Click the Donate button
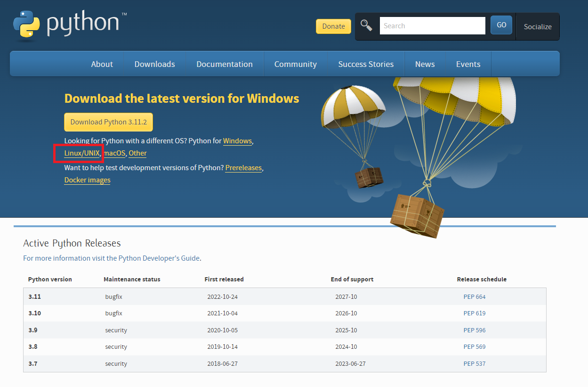The height and width of the screenshot is (387, 588). tap(333, 26)
